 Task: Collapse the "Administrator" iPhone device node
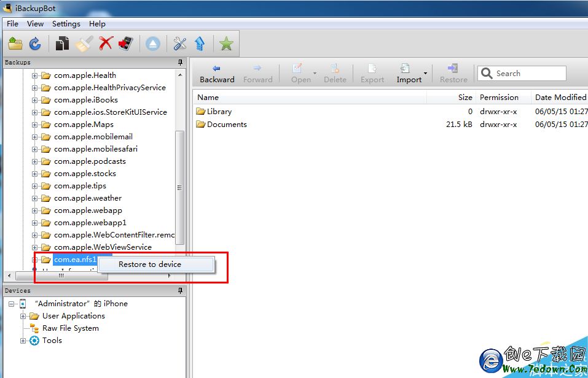click(x=11, y=304)
